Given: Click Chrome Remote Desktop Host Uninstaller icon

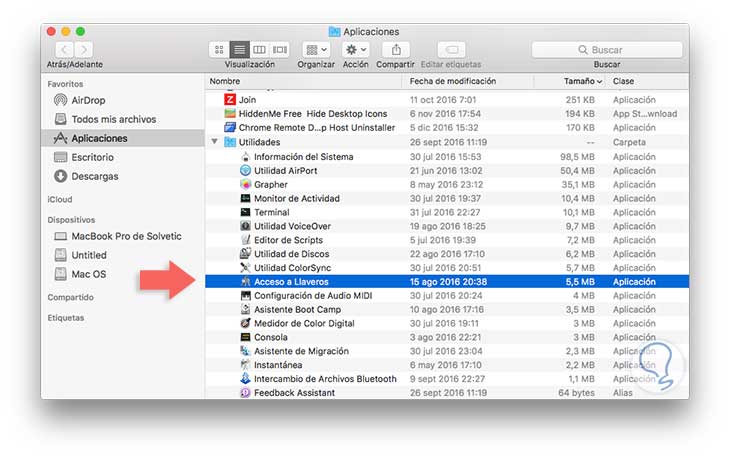Looking at the screenshot, I should click(230, 127).
